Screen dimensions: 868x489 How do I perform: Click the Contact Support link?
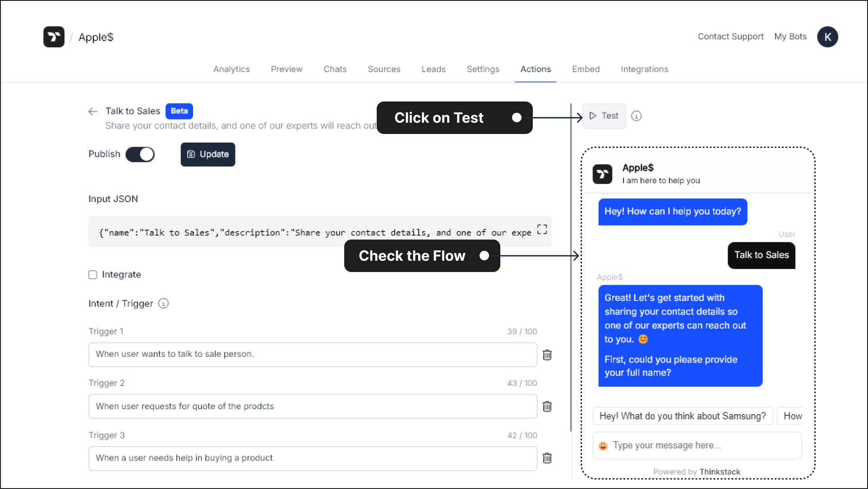pos(730,37)
